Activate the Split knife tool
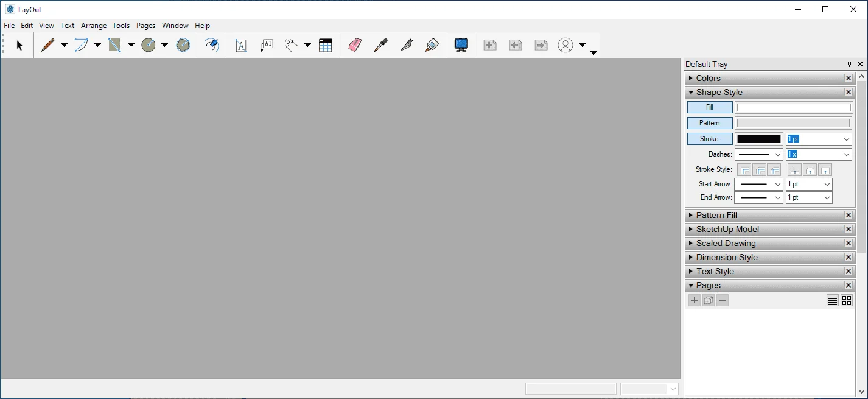The image size is (868, 399). pos(406,45)
